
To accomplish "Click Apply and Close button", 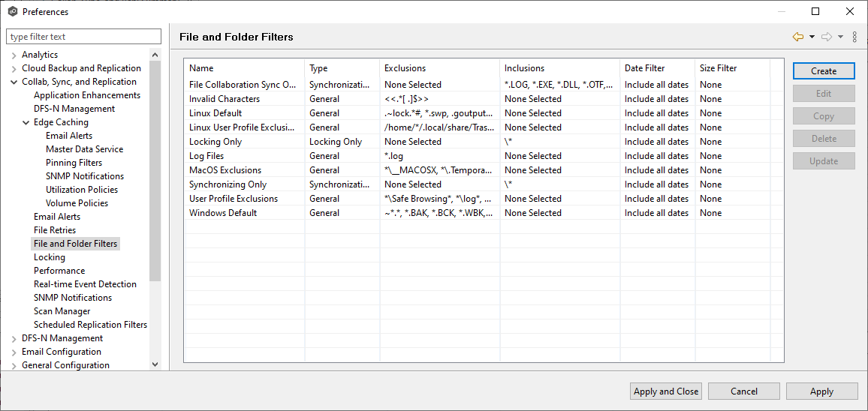I will pyautogui.click(x=666, y=391).
